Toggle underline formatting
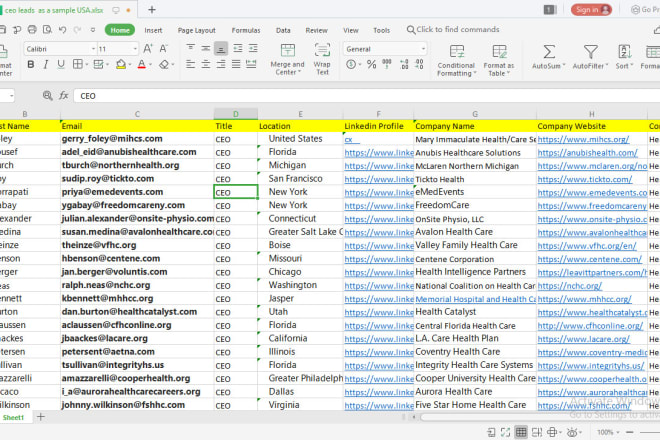Image resolution: width=660 pixels, height=440 pixels. tap(61, 64)
